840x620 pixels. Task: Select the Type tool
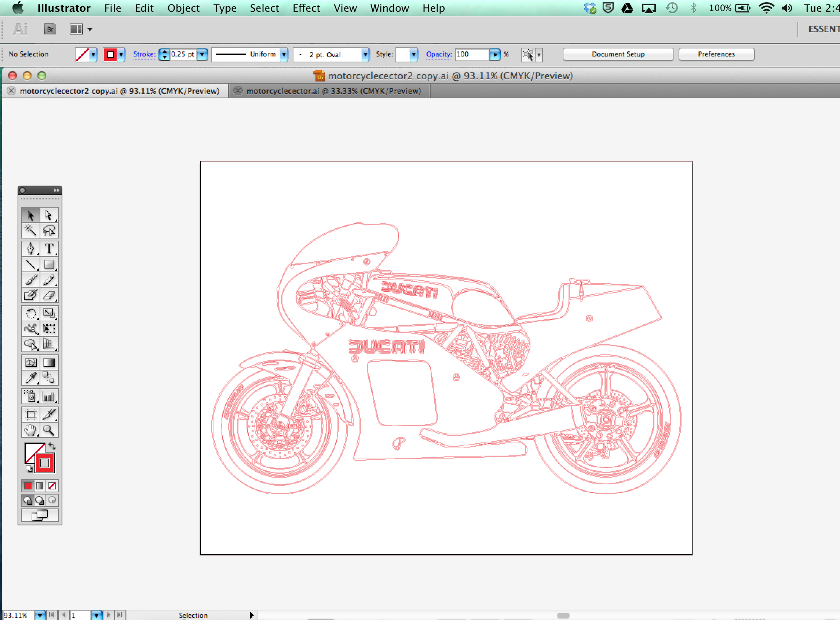pyautogui.click(x=49, y=248)
